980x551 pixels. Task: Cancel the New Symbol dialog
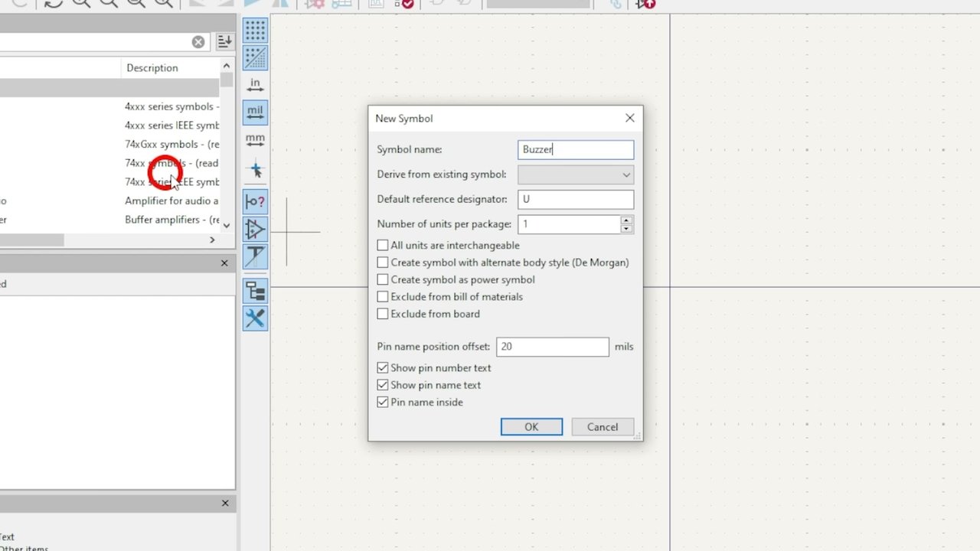[x=603, y=427]
